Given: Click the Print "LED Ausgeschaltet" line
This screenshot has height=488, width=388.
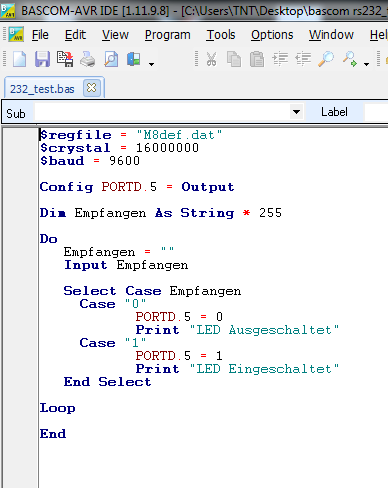Looking at the screenshot, I should point(237,330).
